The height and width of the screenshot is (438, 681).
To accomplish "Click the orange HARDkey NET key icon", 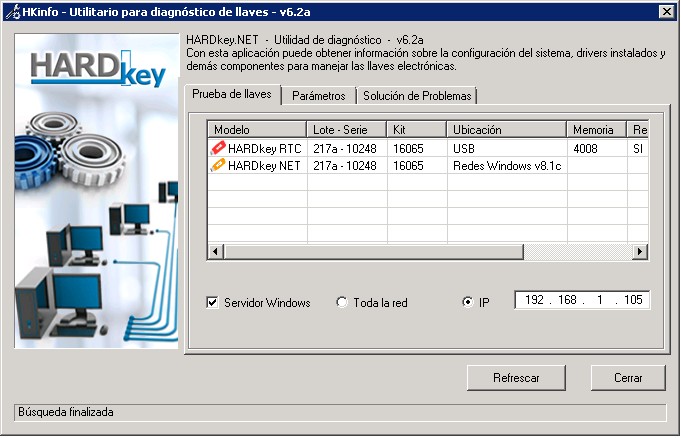I will coord(218,165).
